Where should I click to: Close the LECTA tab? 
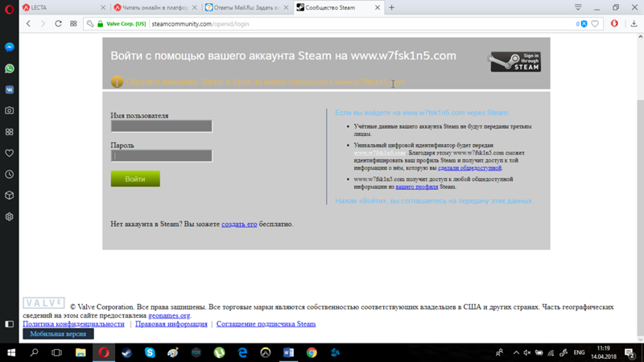(x=103, y=7)
